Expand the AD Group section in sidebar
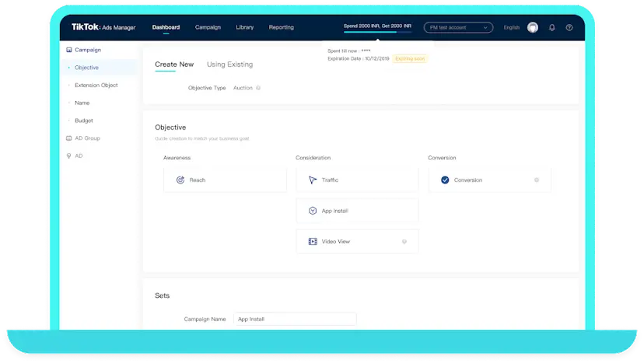 86,138
